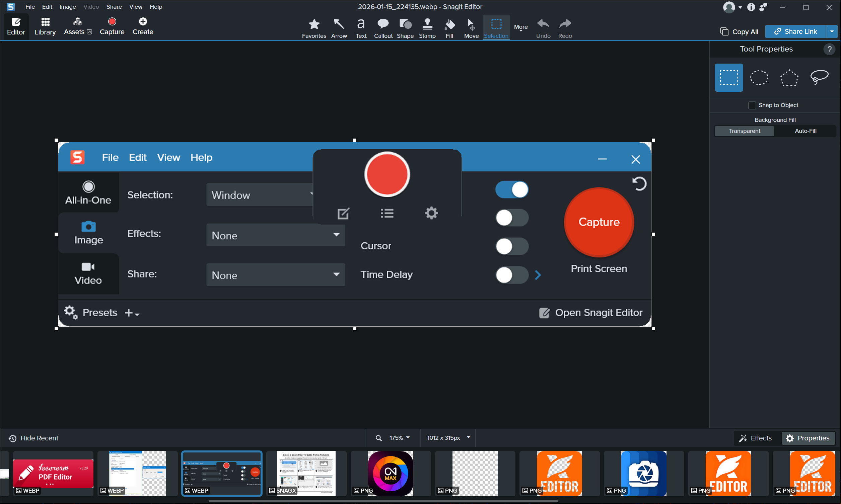Choose the Stamp tool

click(427, 28)
